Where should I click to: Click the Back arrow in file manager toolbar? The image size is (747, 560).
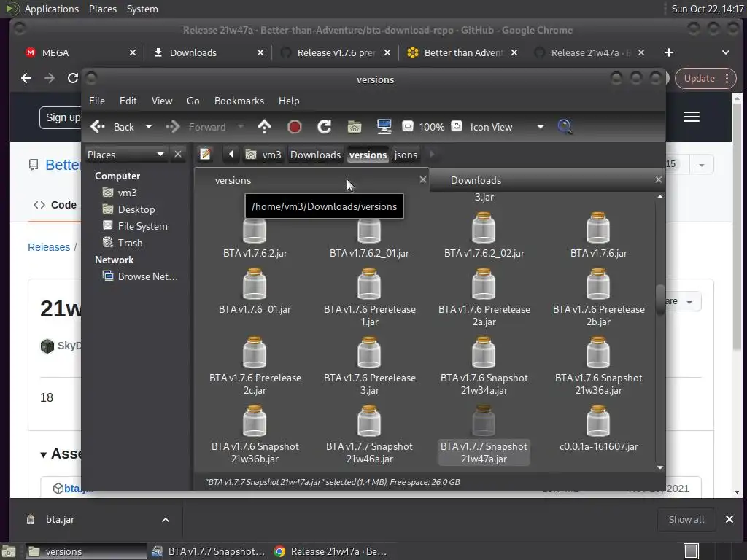point(98,127)
